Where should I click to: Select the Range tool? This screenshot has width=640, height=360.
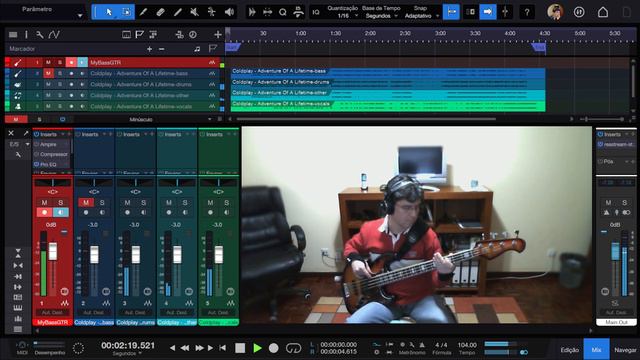tap(126, 12)
